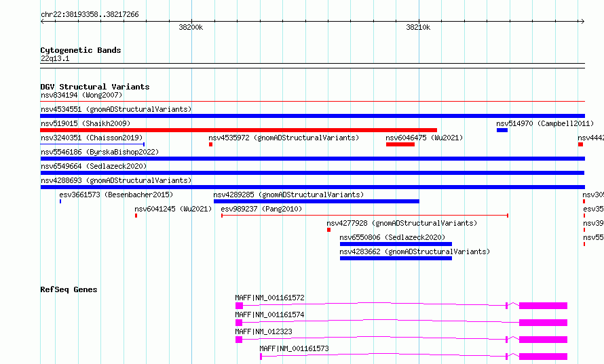Click the red esv989237 span line
The image size is (604, 364).
pyautogui.click(x=365, y=216)
